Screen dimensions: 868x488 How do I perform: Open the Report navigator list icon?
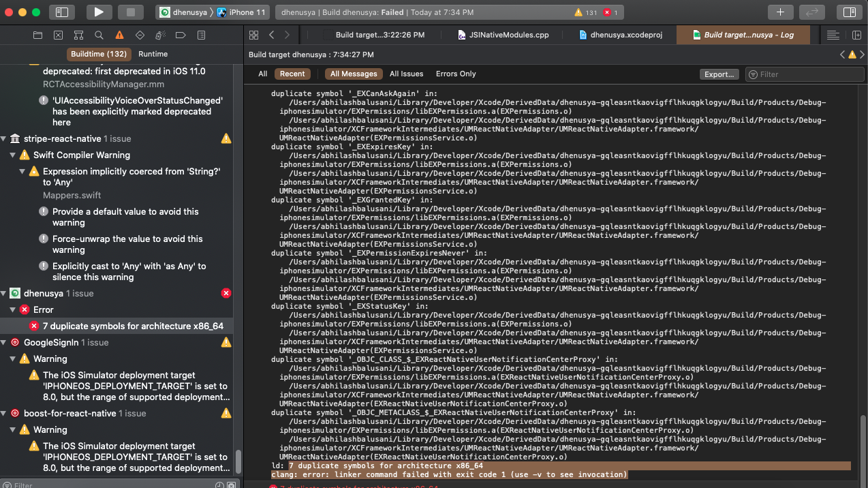tap(201, 34)
